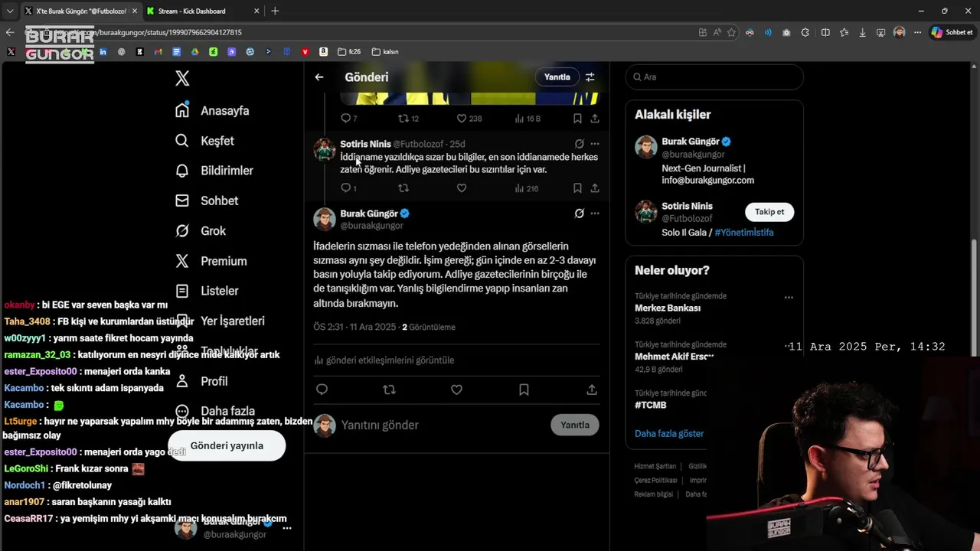Bookmark Sotiris Ninis's post
The height and width of the screenshot is (551, 980).
click(x=577, y=188)
